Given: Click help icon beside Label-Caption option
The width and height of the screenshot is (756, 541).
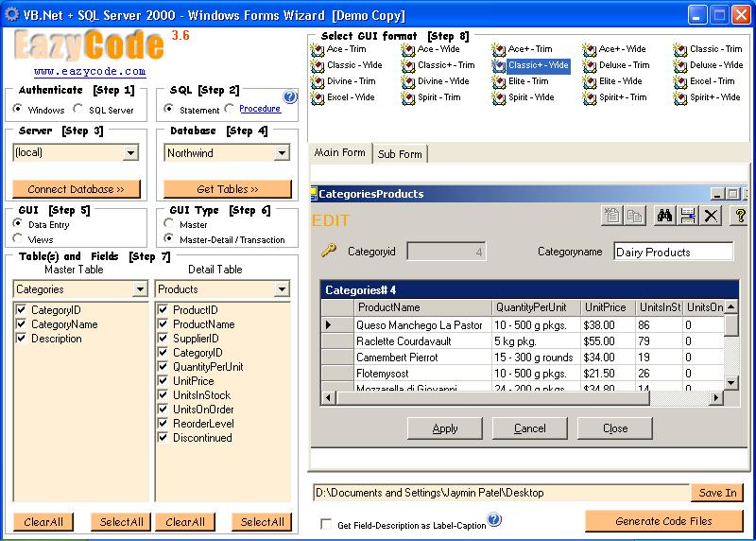Looking at the screenshot, I should (x=494, y=519).
